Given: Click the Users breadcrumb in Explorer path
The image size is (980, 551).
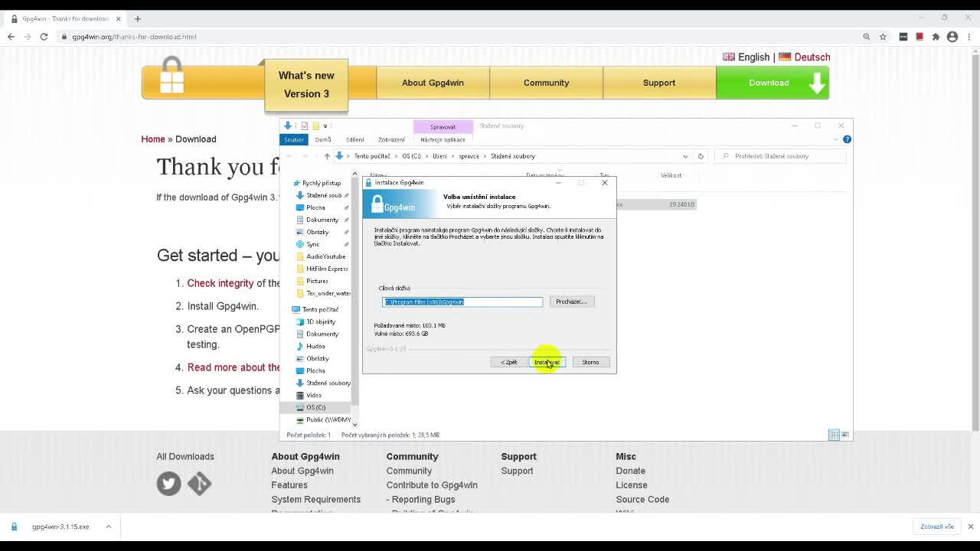Looking at the screenshot, I should coord(439,156).
